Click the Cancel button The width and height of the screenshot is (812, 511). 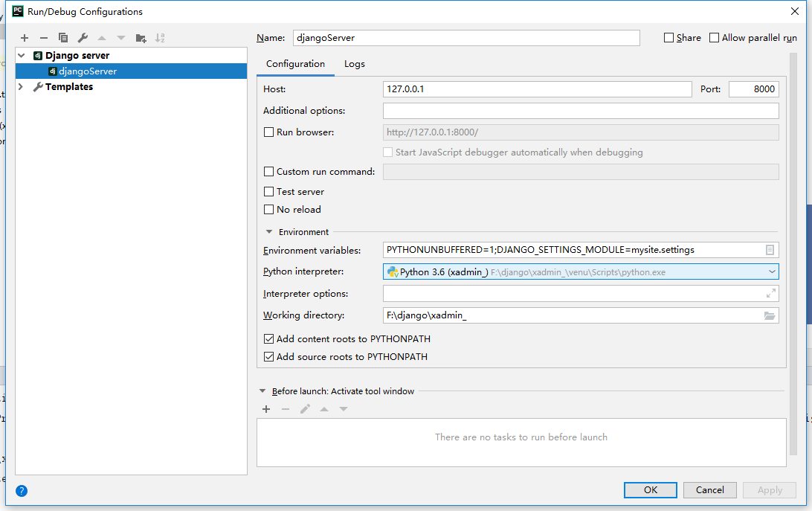pos(710,490)
